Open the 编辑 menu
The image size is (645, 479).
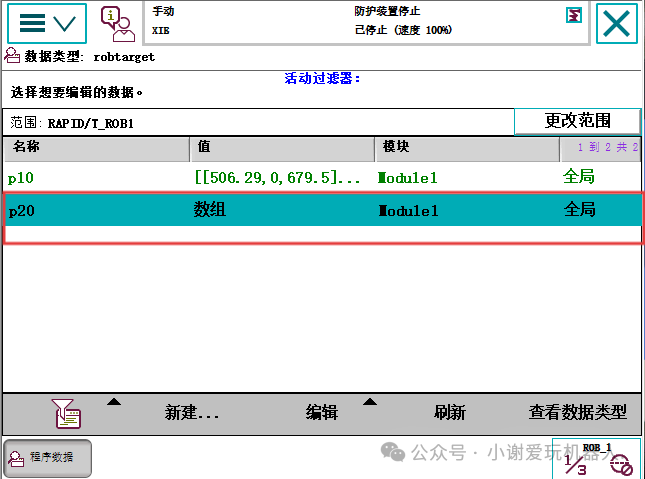(x=322, y=412)
